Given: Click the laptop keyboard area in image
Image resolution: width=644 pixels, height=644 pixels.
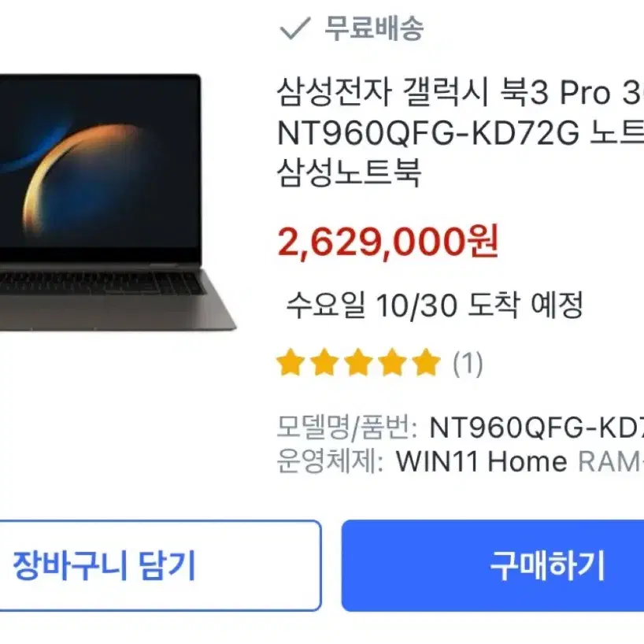Looking at the screenshot, I should point(102,282).
